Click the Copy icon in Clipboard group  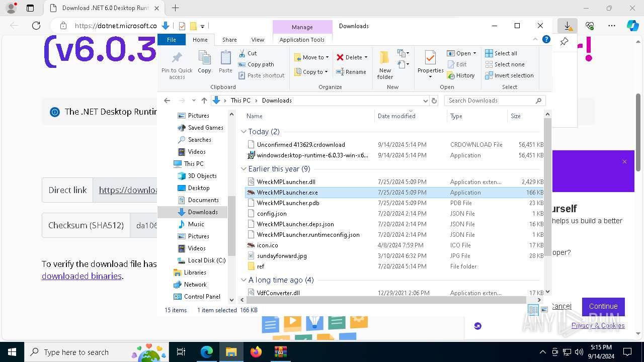(204, 62)
